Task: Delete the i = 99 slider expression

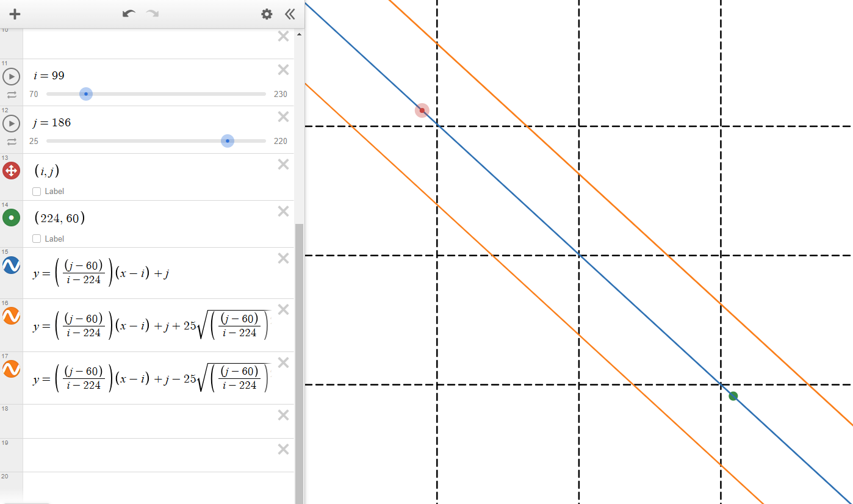Action: click(283, 70)
